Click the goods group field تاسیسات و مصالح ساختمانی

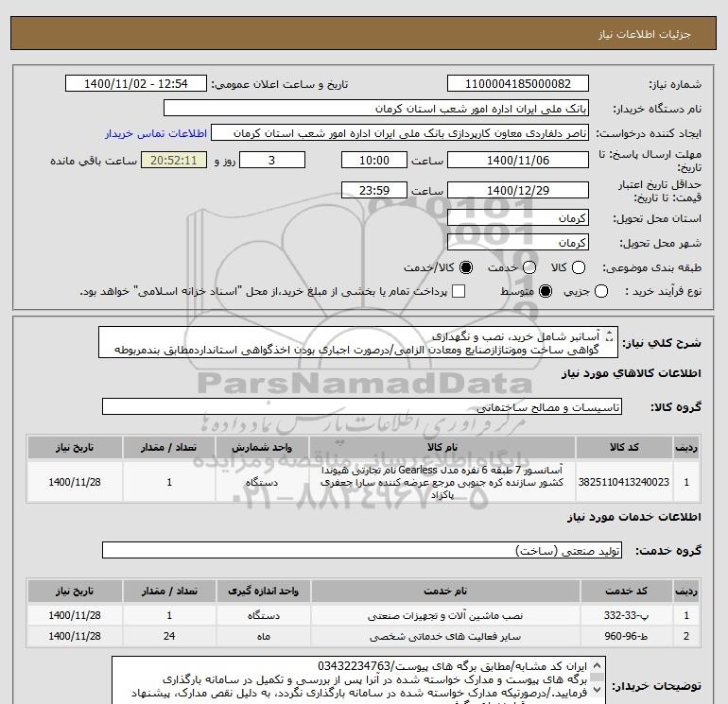click(x=362, y=406)
